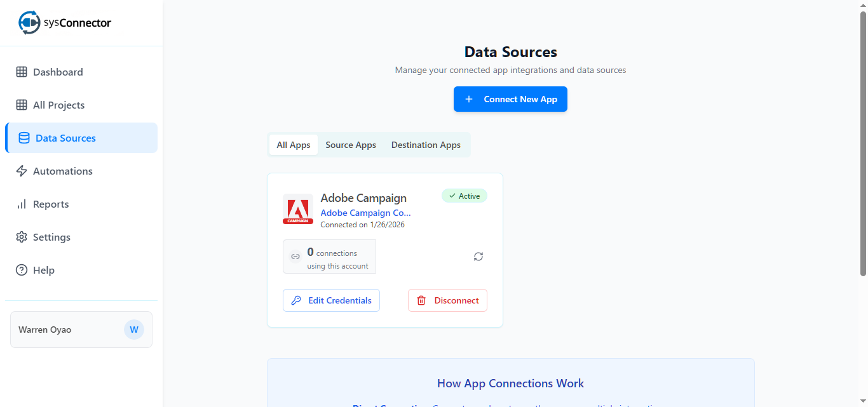Click the All Projects grid icon
Screen dimensions: 868x407
pyautogui.click(x=22, y=105)
